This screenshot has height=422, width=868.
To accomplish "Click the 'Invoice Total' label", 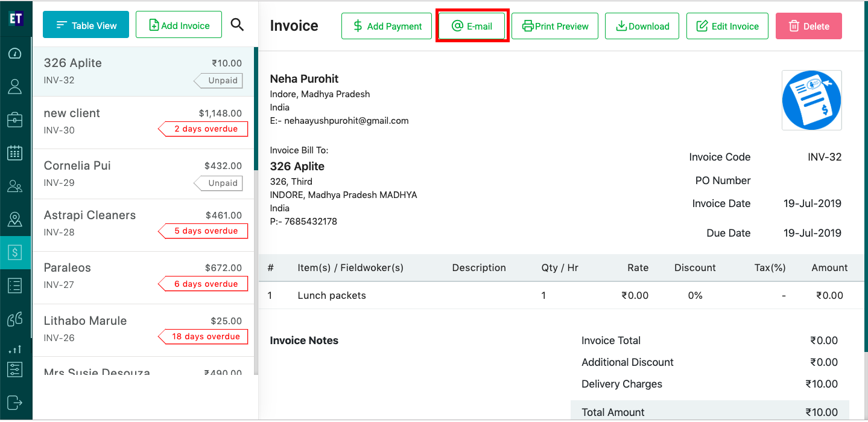I will [x=611, y=340].
